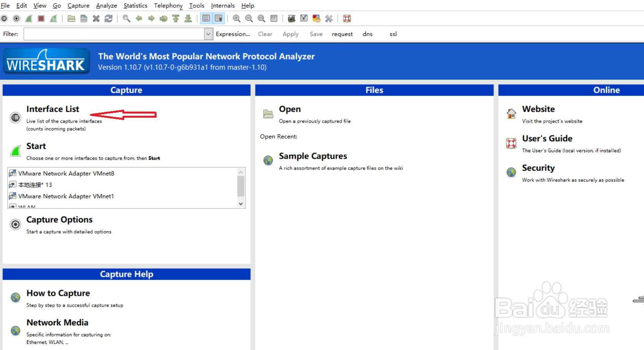Find a packet with the magnifier icon

pyautogui.click(x=127, y=18)
